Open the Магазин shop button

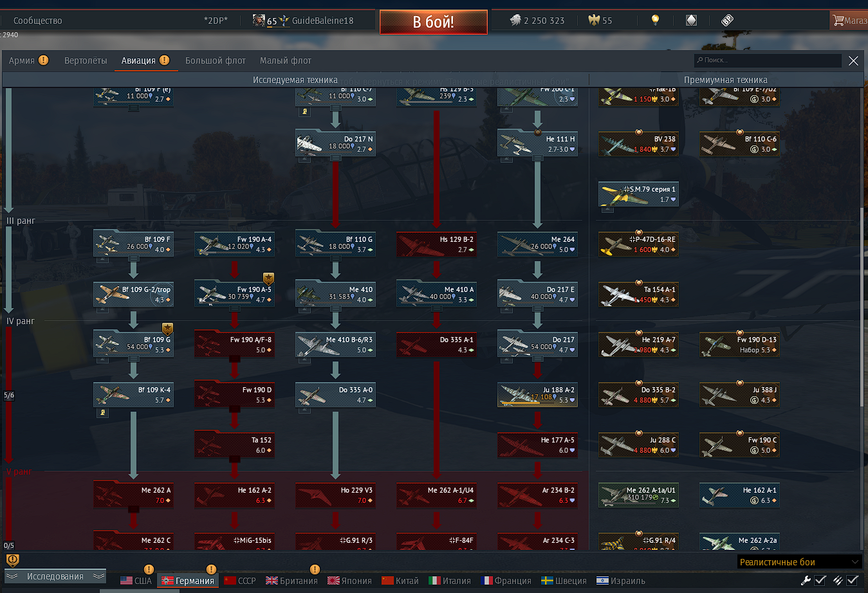tap(849, 21)
